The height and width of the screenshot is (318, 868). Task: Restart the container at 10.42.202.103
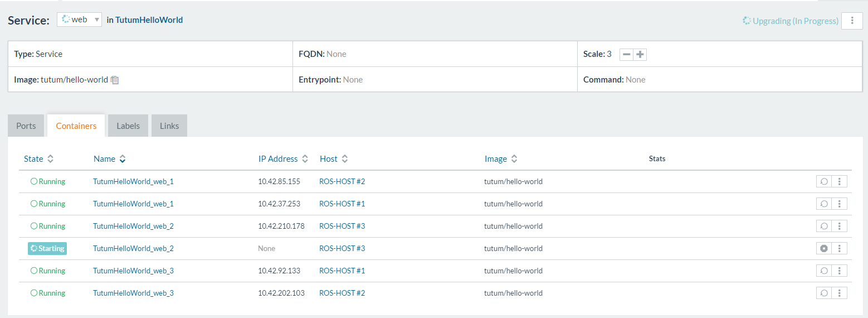[823, 293]
